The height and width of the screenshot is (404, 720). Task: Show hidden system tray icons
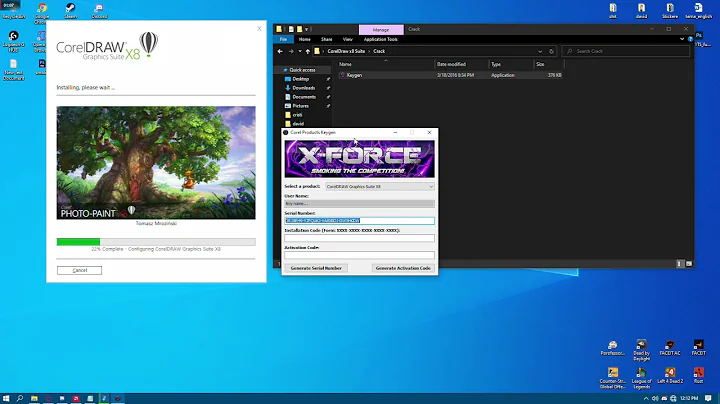click(646, 398)
